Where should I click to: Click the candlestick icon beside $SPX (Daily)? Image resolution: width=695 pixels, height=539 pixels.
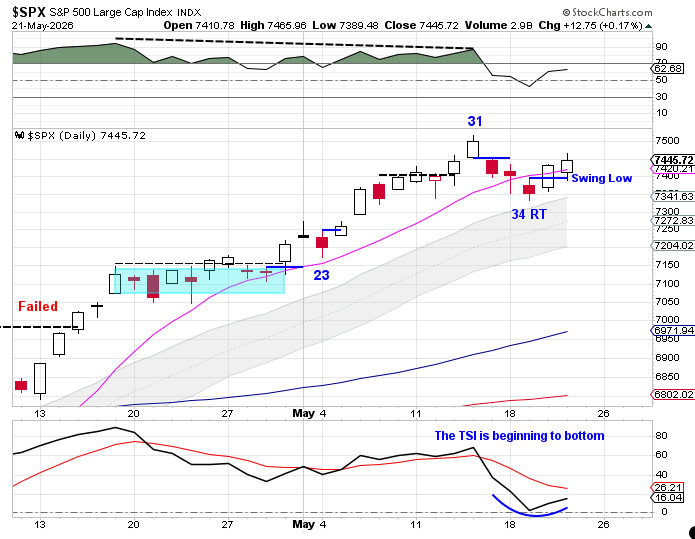click(20, 135)
